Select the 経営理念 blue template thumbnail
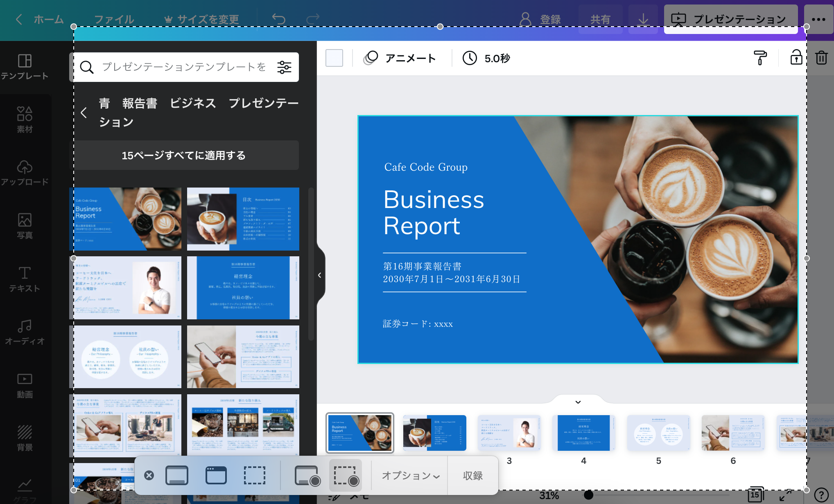Viewport: 834px width, 504px height. tap(243, 288)
